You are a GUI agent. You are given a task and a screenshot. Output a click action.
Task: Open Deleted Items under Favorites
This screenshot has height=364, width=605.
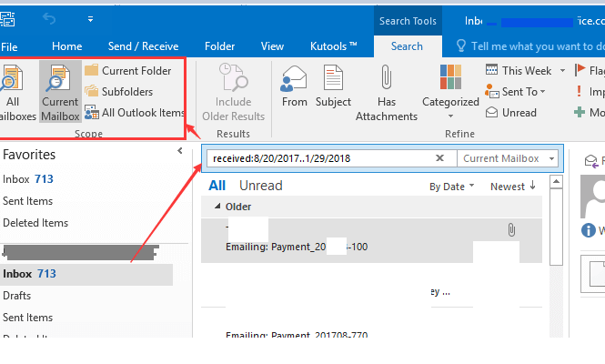pos(35,223)
